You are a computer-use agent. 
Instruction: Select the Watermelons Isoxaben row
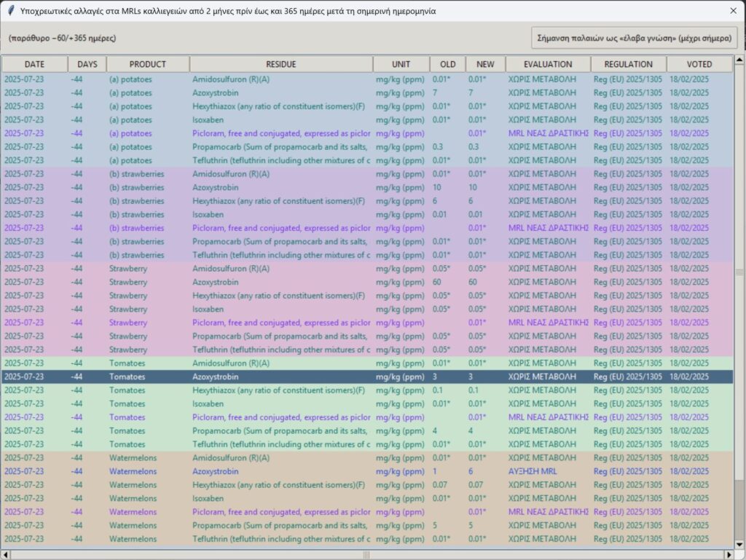click(x=367, y=498)
